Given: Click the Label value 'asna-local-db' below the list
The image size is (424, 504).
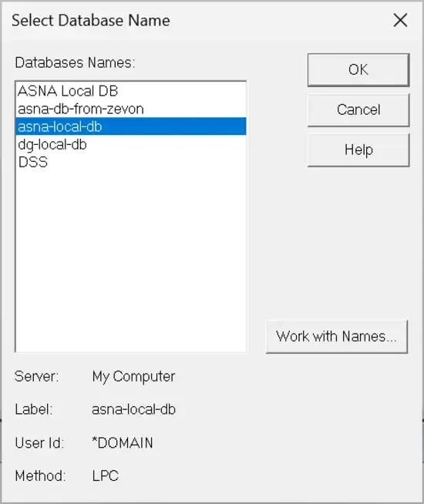Looking at the screenshot, I should pos(133,409).
